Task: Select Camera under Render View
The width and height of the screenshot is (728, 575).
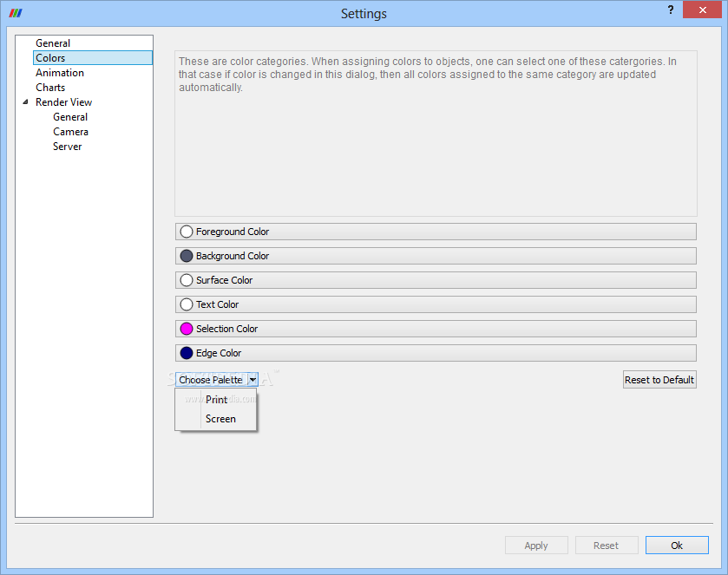Action: click(70, 132)
